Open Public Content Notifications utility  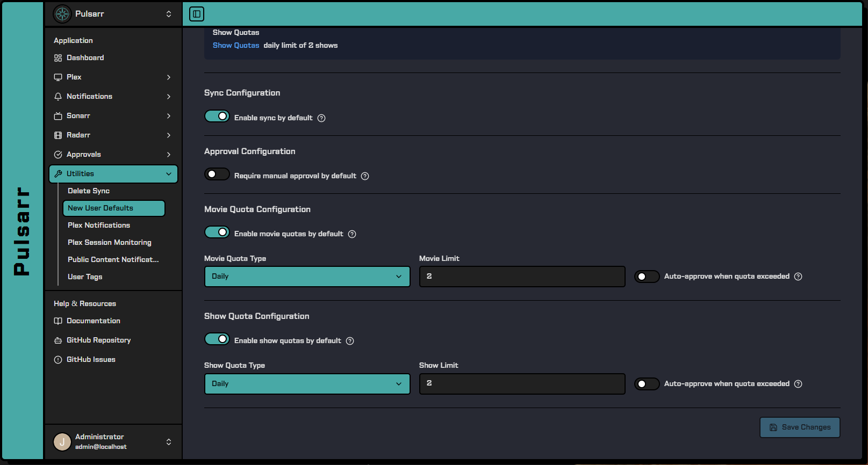point(113,260)
